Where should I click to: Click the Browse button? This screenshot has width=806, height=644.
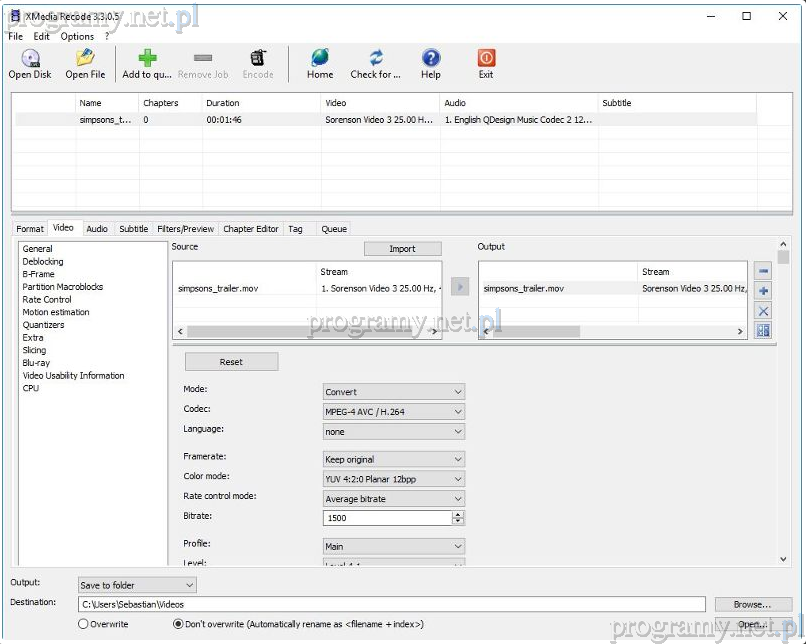pos(752,604)
